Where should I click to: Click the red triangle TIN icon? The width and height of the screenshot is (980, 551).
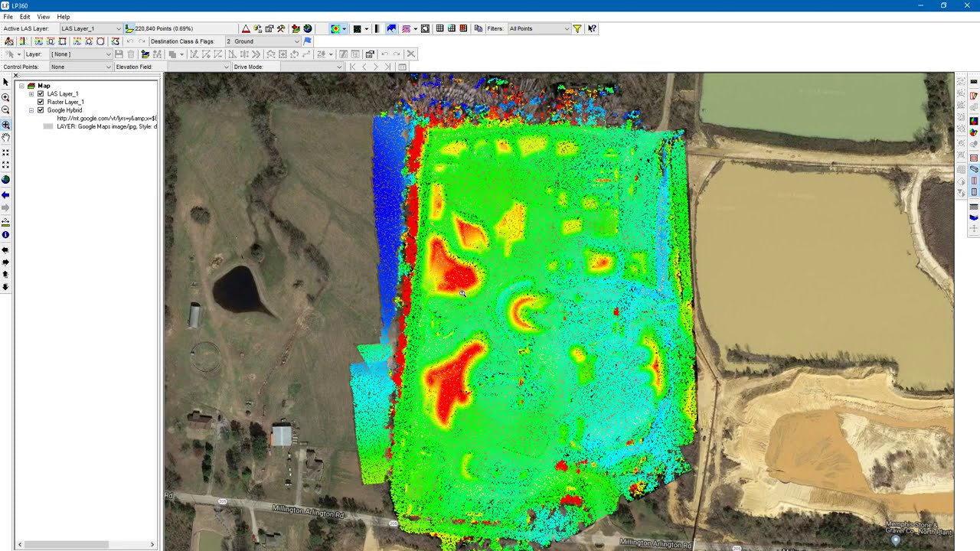pyautogui.click(x=246, y=29)
